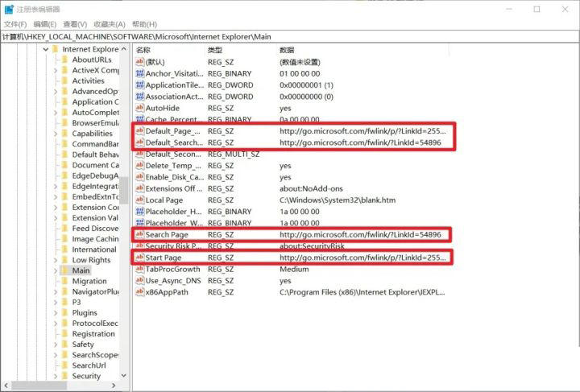Expand the NavigatorPluginsList key
Screen dimensions: 580x392
tap(56, 292)
